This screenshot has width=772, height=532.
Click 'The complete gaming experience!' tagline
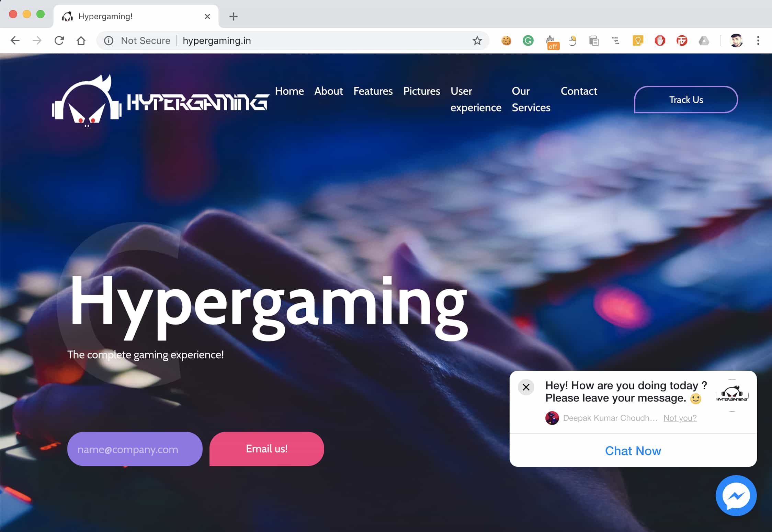tap(145, 355)
